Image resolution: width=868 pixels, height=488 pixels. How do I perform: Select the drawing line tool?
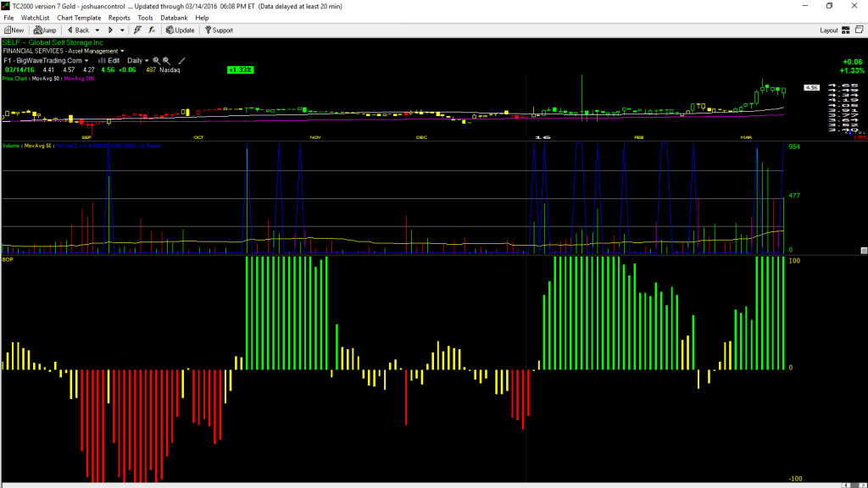point(181,61)
